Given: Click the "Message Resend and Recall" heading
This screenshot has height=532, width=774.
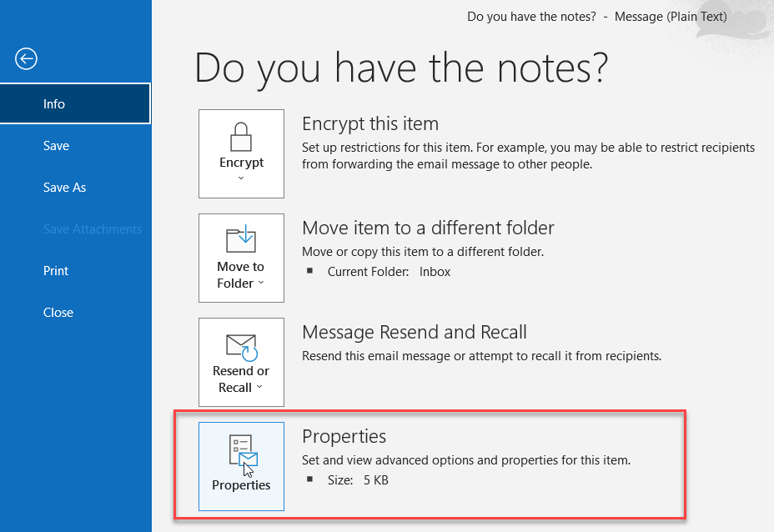Looking at the screenshot, I should pos(414,333).
